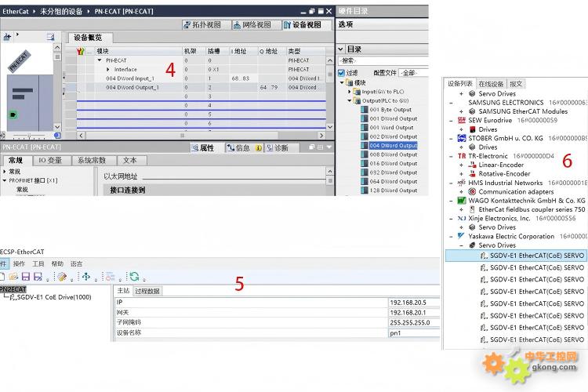588x392 pixels.
Task: Click the blue zoom-fit icon below the device graphic
Action: pyautogui.click(x=57, y=136)
